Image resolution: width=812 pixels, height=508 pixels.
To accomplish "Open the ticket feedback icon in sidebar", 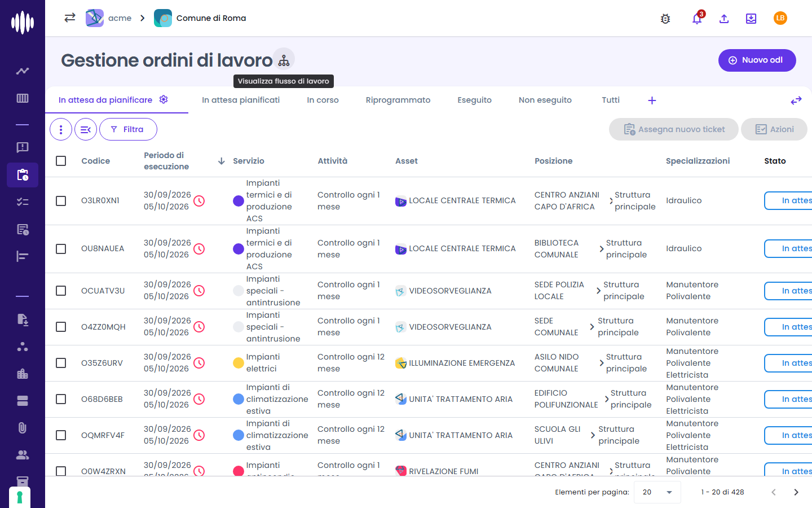I will [x=23, y=148].
